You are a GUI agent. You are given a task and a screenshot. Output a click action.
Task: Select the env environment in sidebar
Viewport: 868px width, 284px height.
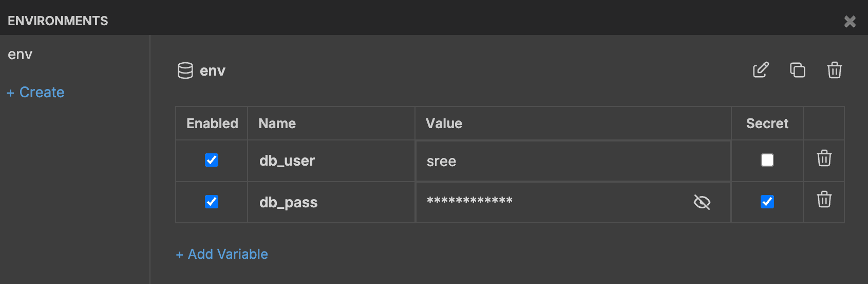pyautogui.click(x=21, y=55)
